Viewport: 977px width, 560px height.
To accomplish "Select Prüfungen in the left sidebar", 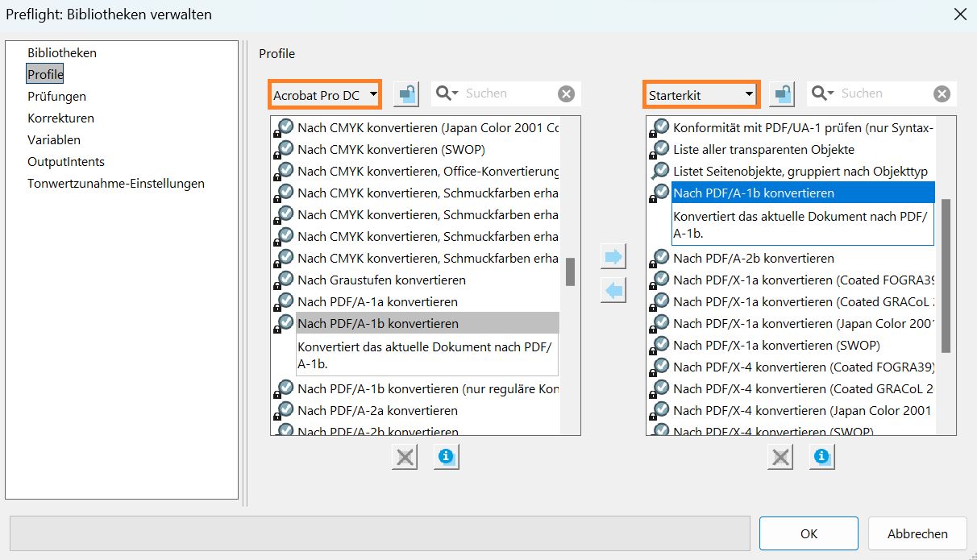I will (56, 97).
